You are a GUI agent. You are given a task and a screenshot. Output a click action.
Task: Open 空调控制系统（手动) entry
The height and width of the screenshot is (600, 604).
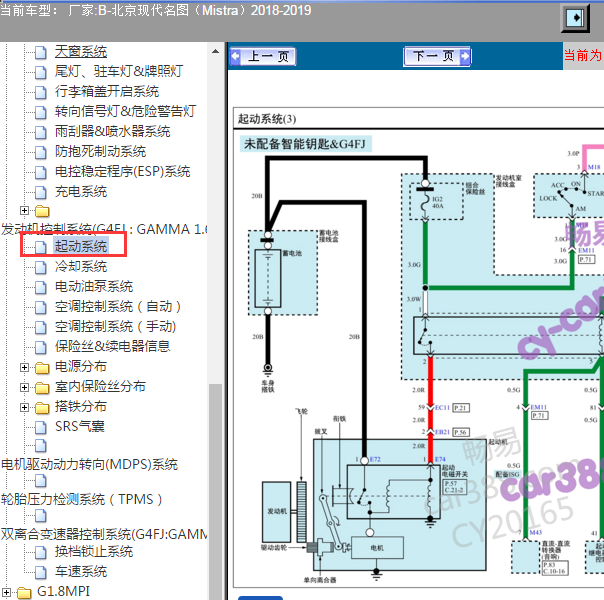point(116,327)
